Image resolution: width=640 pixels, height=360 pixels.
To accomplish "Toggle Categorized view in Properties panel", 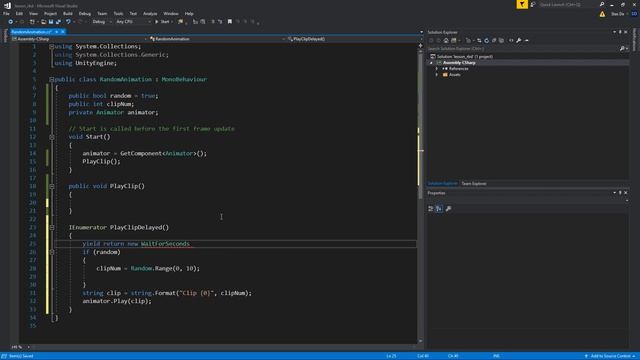I will tap(431, 209).
